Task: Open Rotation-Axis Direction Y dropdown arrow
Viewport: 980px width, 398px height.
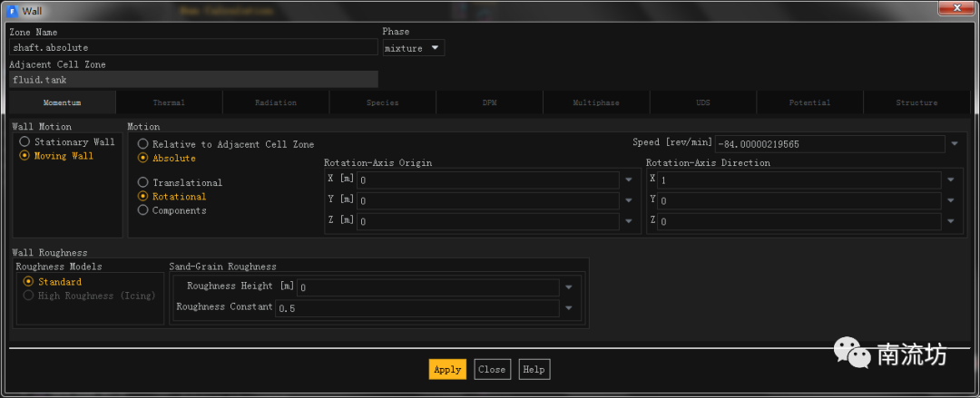Action: [x=951, y=200]
